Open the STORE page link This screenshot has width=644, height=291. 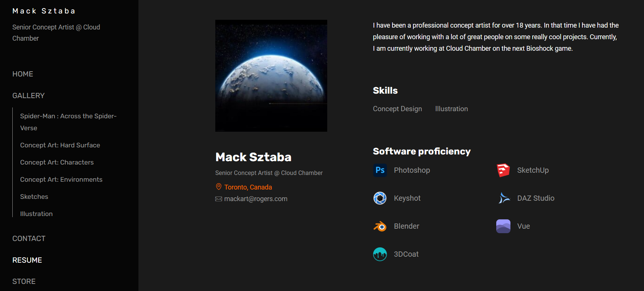pos(24,281)
